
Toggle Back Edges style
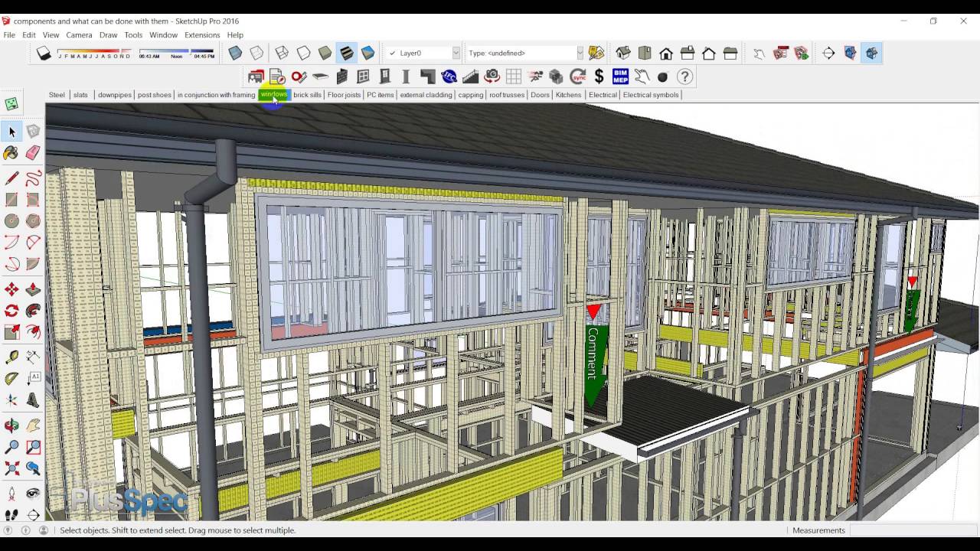pyautogui.click(x=256, y=53)
